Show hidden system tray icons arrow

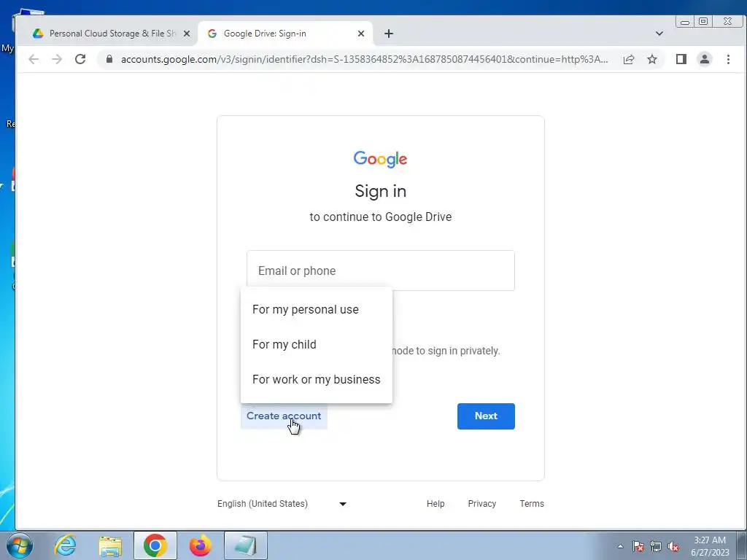[x=620, y=547]
